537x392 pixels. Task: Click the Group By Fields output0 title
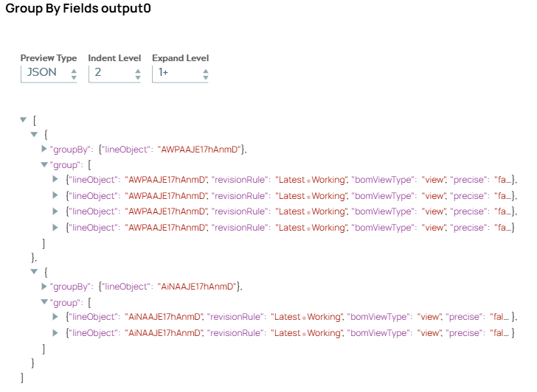78,9
